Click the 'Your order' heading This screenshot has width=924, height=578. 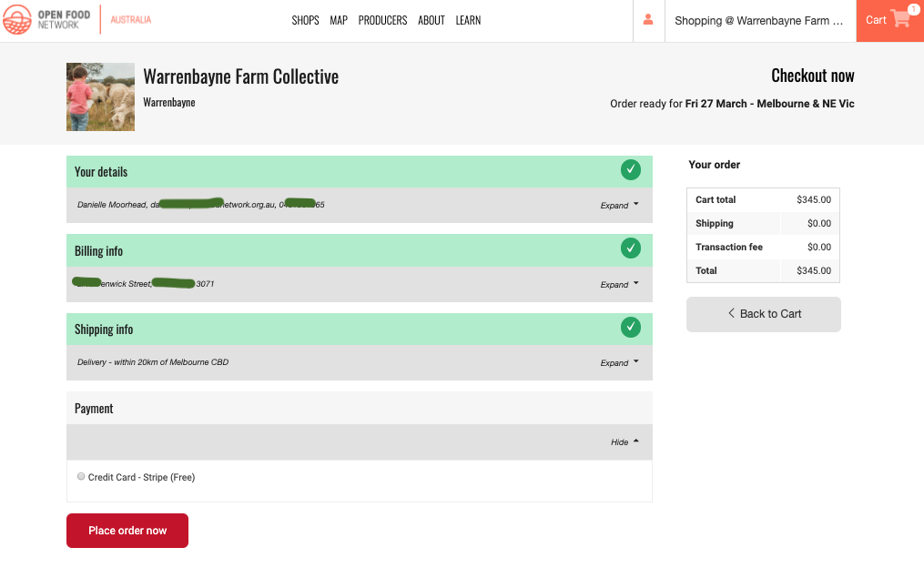pos(715,165)
